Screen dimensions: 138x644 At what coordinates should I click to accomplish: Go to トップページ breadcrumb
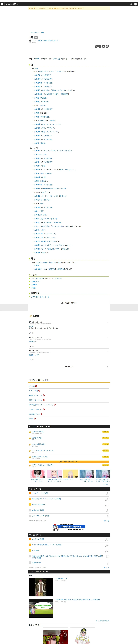pos(35,33)
